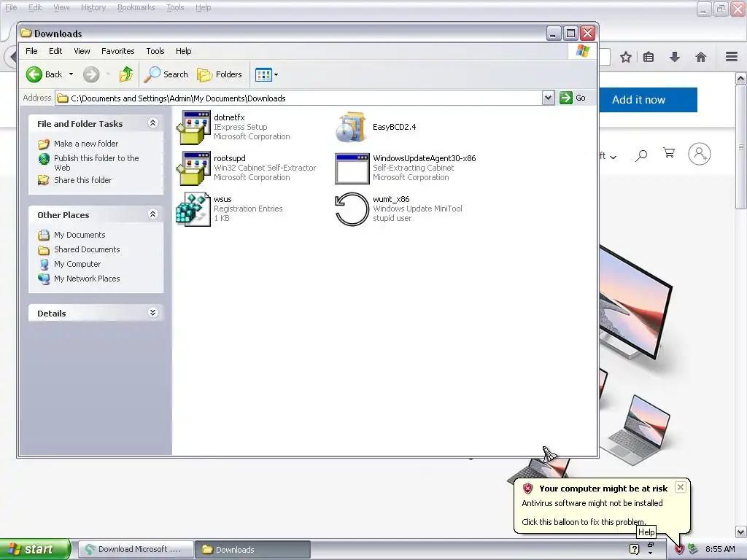Expand the Details panel

click(x=153, y=312)
